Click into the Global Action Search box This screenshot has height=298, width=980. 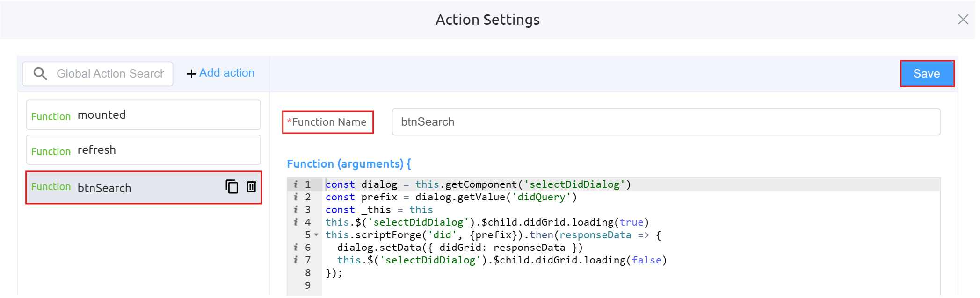coord(110,74)
